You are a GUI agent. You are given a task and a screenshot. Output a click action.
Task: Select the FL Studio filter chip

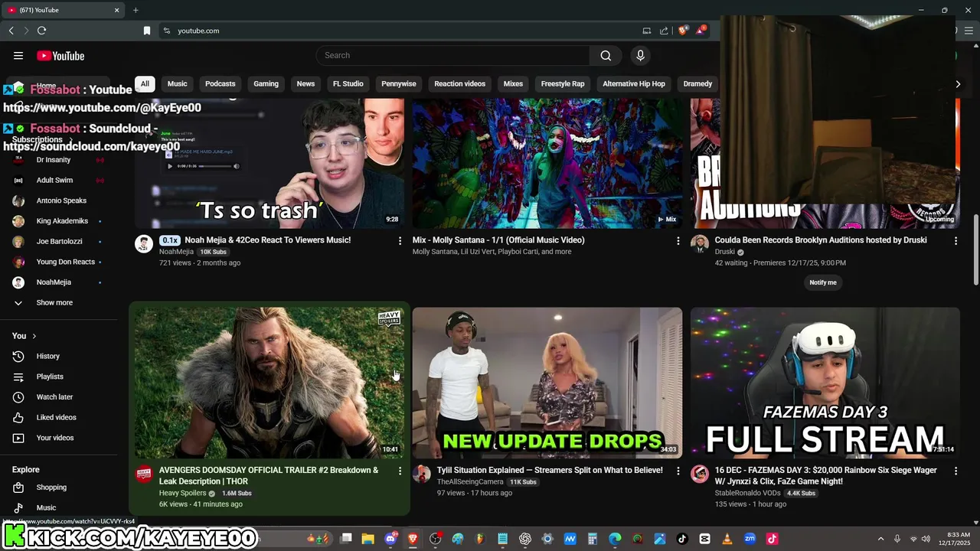coord(348,84)
